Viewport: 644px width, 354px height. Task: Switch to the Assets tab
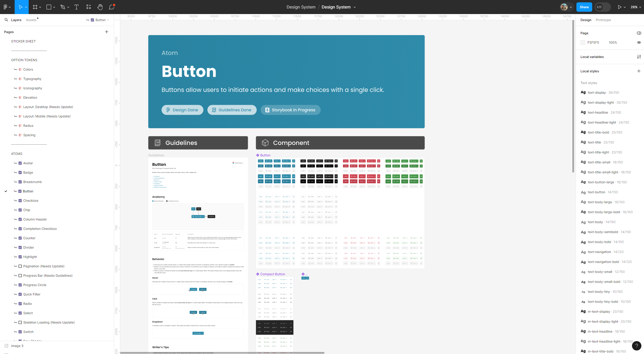click(31, 20)
